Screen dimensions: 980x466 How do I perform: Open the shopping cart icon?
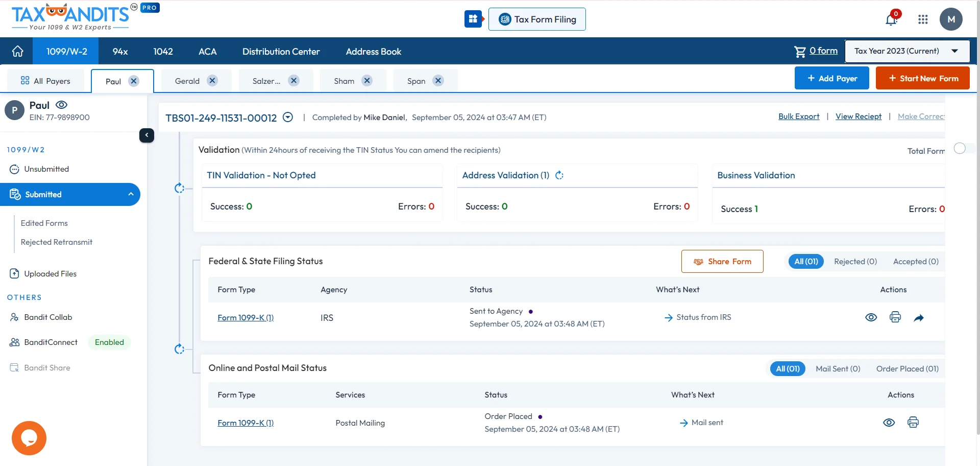click(799, 51)
